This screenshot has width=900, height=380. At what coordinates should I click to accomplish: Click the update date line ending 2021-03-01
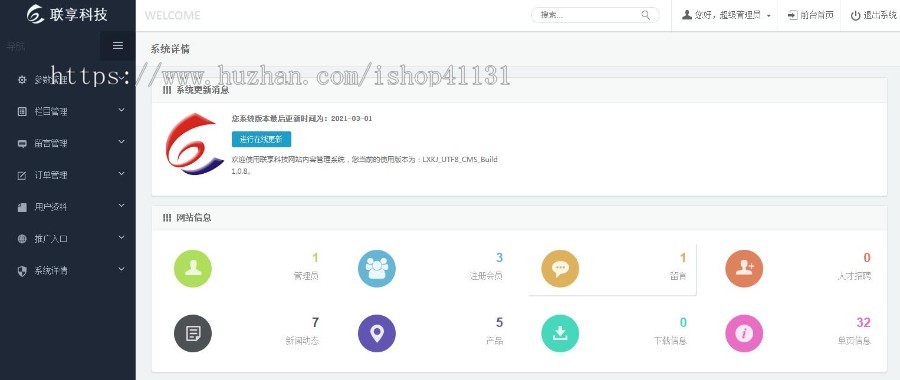pyautogui.click(x=302, y=119)
